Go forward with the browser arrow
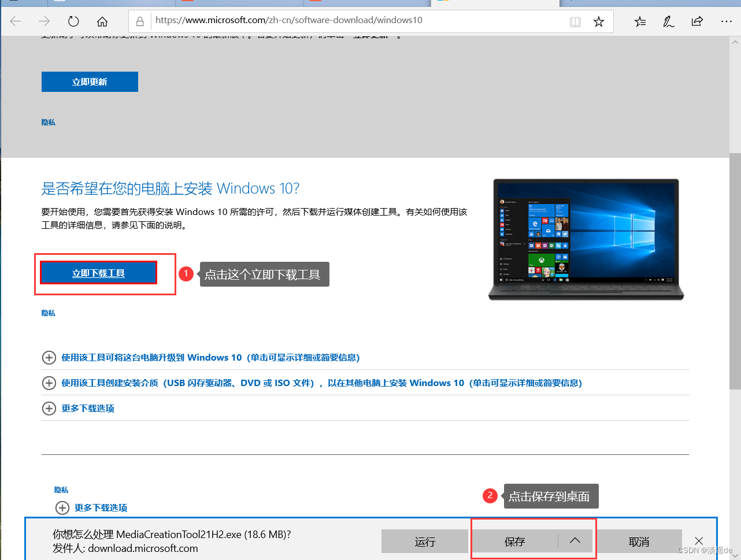This screenshot has height=560, width=741. 45,21
